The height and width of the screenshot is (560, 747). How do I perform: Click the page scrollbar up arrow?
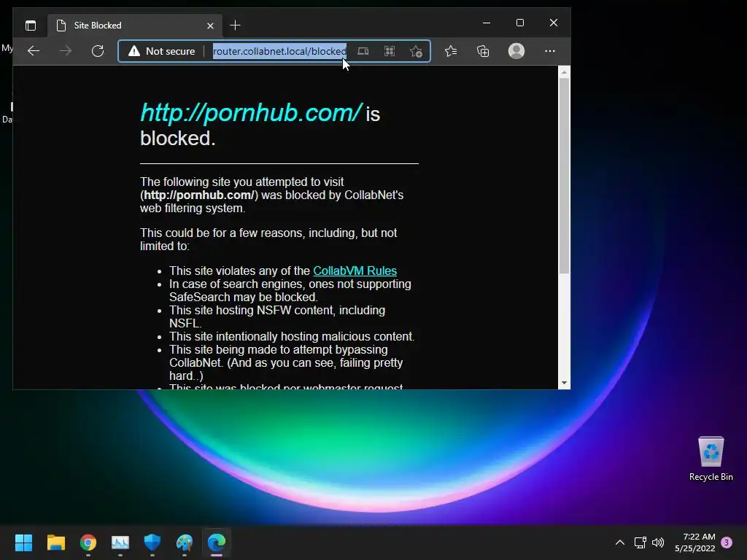(x=564, y=72)
